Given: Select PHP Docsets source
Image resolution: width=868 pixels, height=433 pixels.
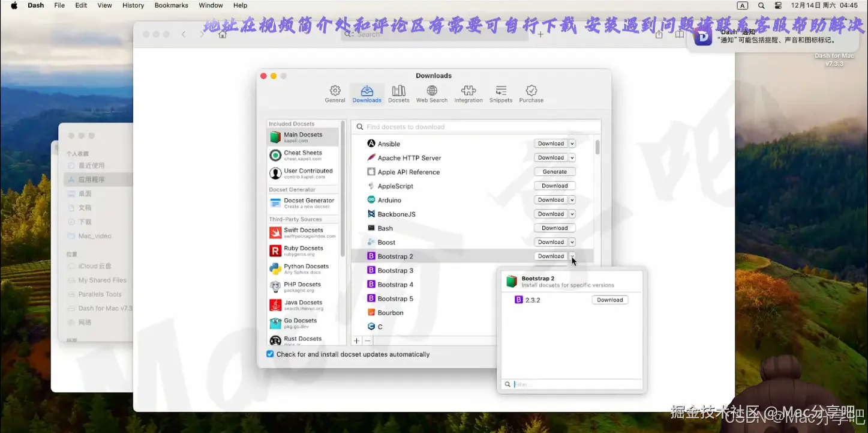Looking at the screenshot, I should coord(303,286).
